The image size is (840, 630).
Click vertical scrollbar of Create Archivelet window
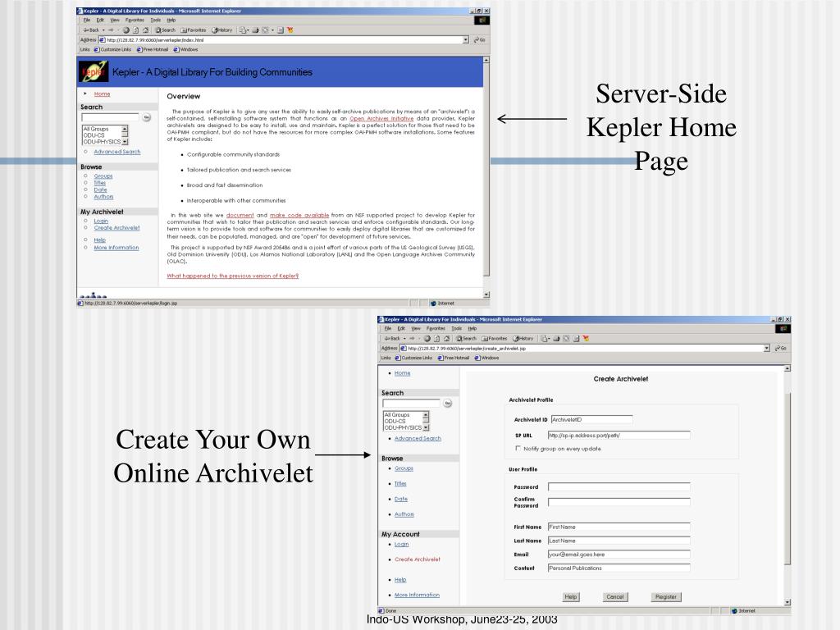[x=787, y=486]
